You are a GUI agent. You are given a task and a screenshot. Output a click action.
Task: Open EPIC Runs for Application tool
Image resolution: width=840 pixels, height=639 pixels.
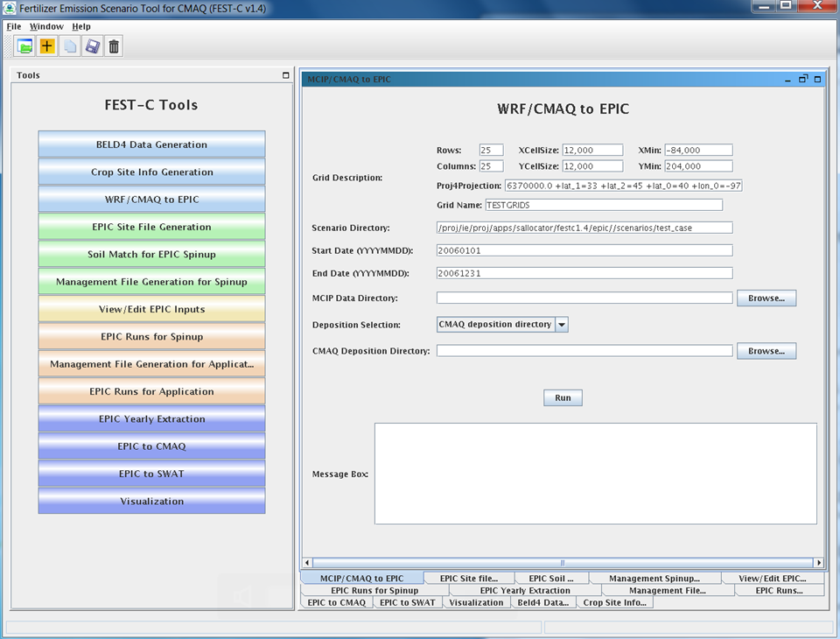[151, 390]
